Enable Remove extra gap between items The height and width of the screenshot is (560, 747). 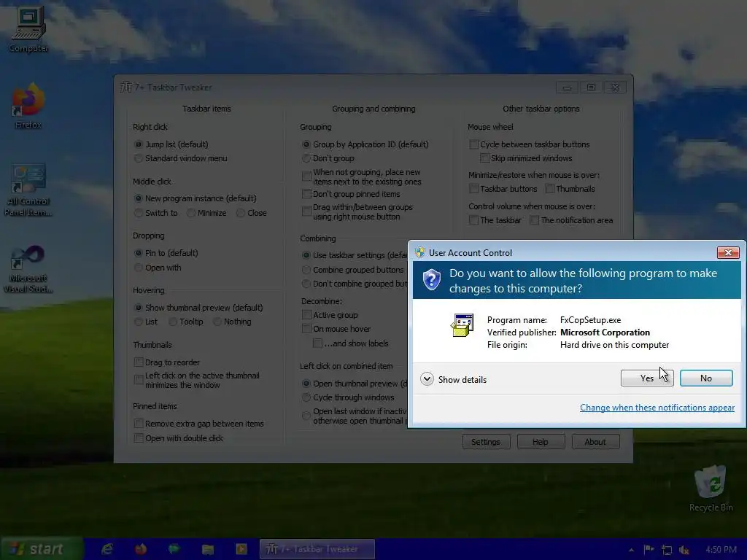click(x=139, y=424)
